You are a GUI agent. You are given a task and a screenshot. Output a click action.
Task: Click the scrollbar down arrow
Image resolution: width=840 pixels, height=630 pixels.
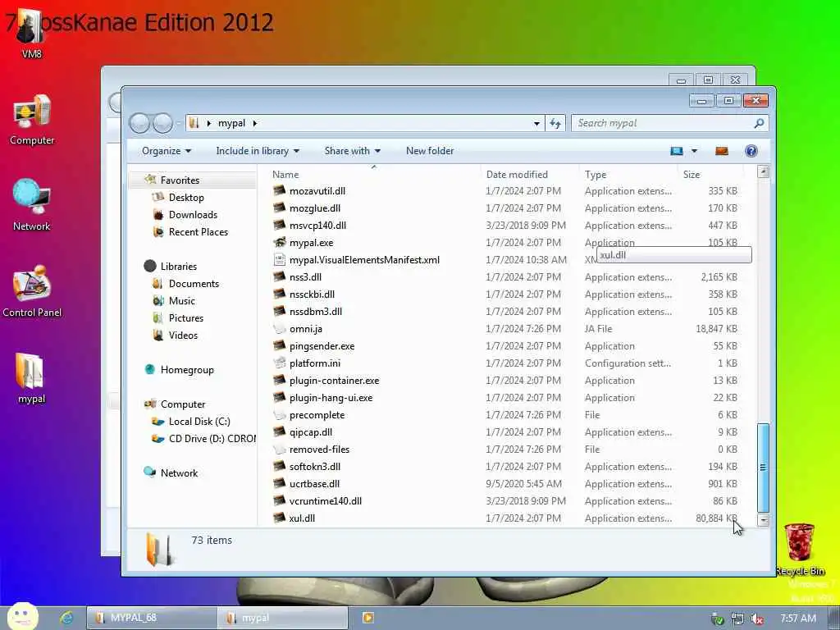(764, 519)
